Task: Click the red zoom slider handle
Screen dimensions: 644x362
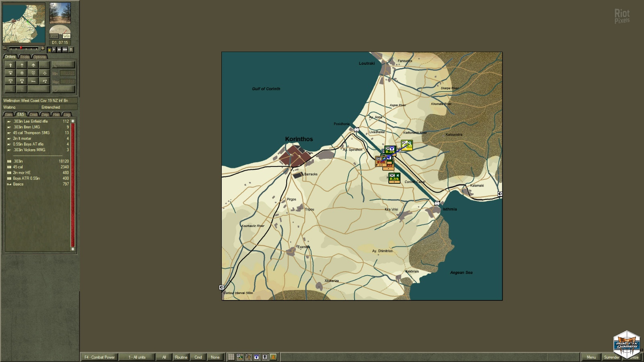Action: pos(21,48)
